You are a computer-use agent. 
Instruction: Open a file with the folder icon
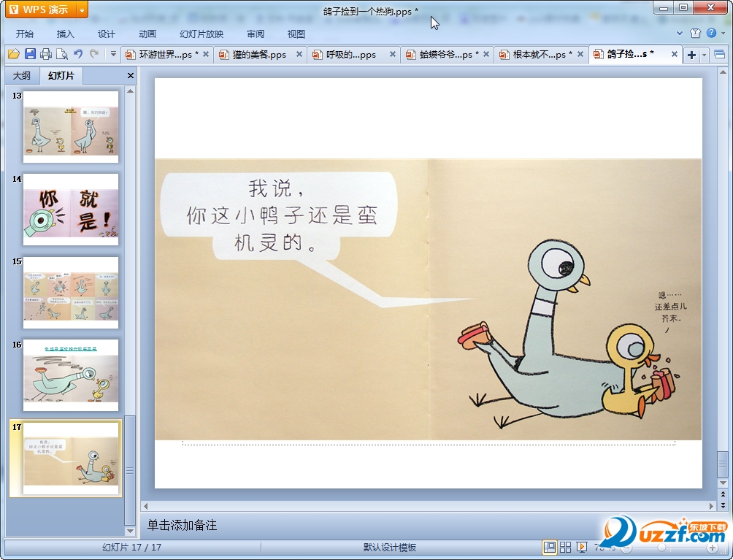(x=14, y=54)
